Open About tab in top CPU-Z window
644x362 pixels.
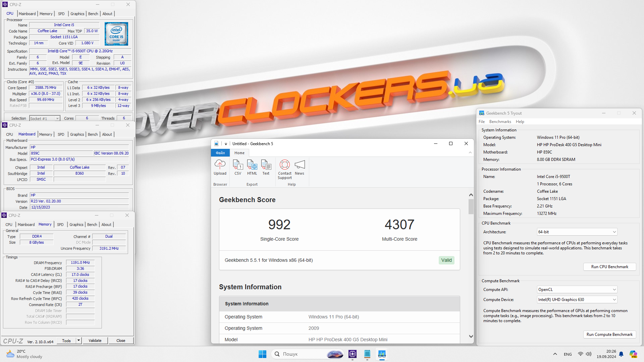coord(107,14)
